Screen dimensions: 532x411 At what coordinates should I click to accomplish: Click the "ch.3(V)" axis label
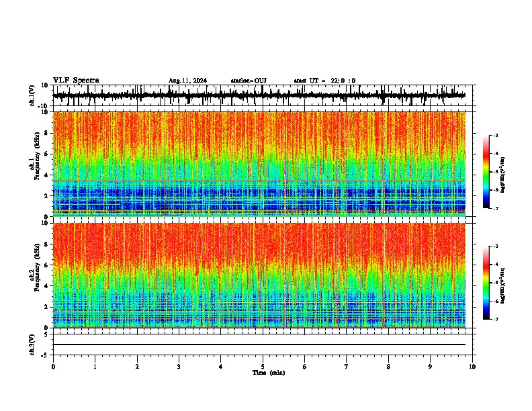click(32, 345)
